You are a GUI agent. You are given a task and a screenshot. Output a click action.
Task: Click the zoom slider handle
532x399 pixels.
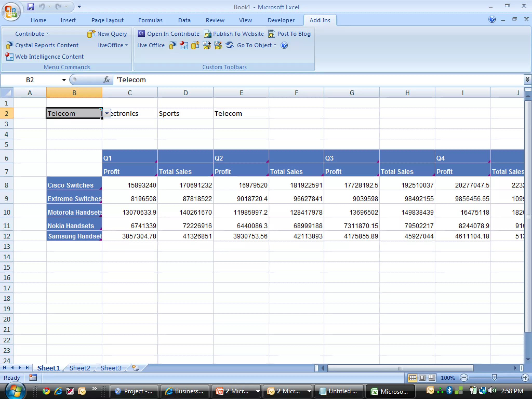[x=494, y=377]
